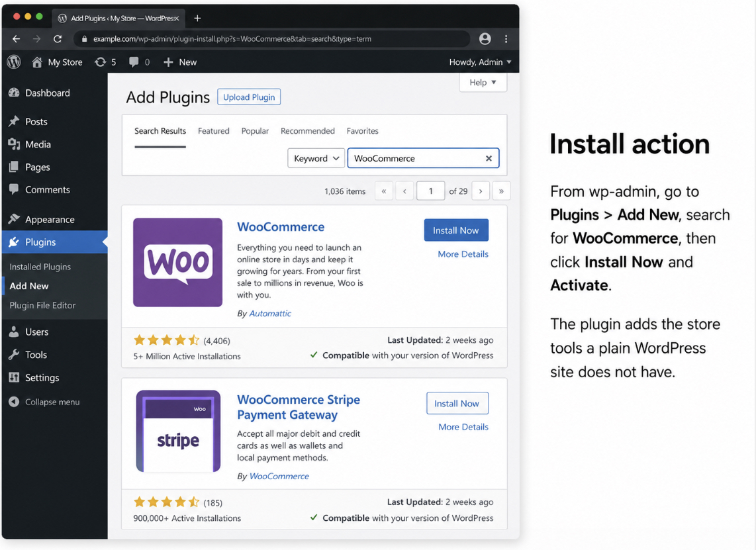Clear the WooCommerce search with X
Image resolution: width=756 pixels, height=550 pixels.
[489, 158]
